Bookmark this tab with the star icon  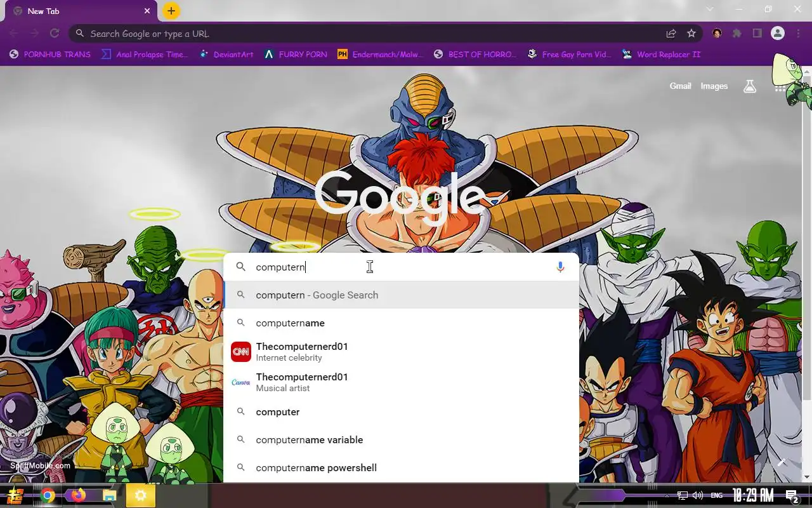[691, 34]
